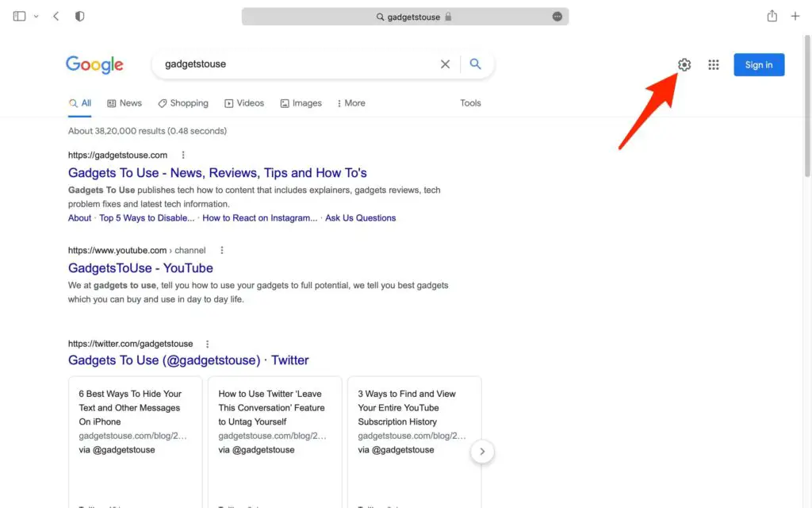Viewport: 812px width, 508px height.
Task: Click the 'https://gadgetstouse.com' URL text
Action: point(117,155)
